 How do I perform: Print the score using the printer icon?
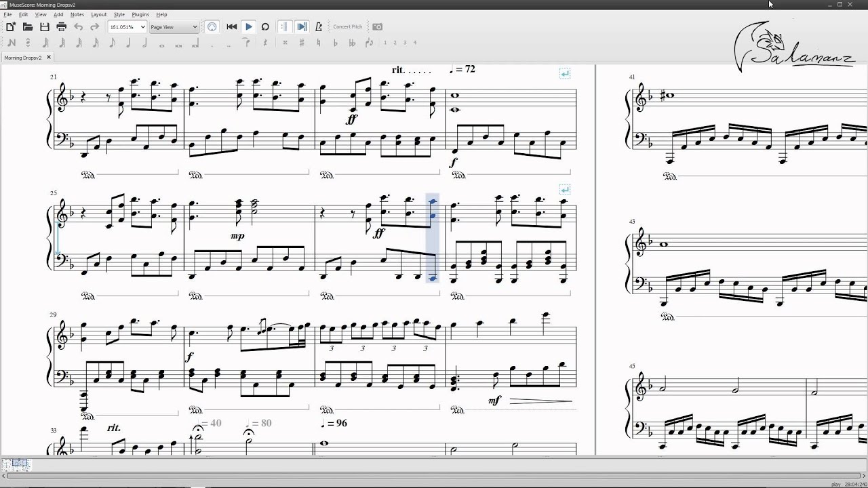[x=61, y=27]
